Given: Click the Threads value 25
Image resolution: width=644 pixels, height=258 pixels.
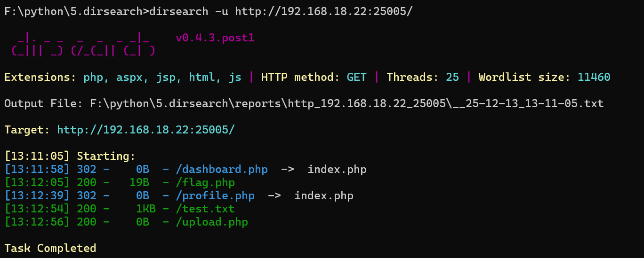Looking at the screenshot, I should 452,77.
